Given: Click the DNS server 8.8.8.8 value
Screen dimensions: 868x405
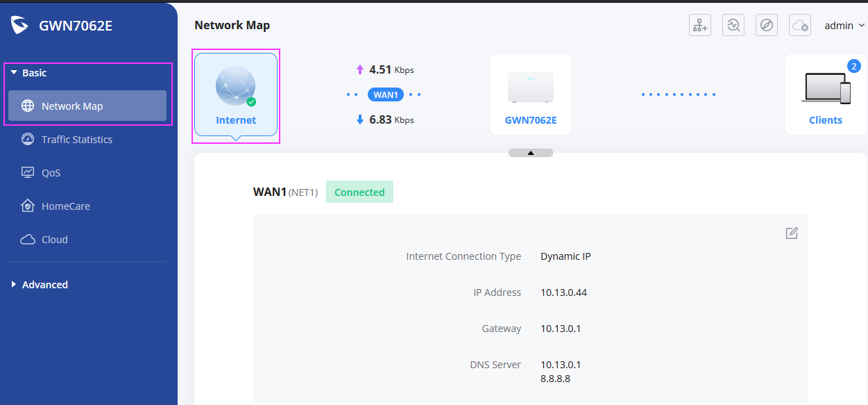Looking at the screenshot, I should tap(555, 379).
